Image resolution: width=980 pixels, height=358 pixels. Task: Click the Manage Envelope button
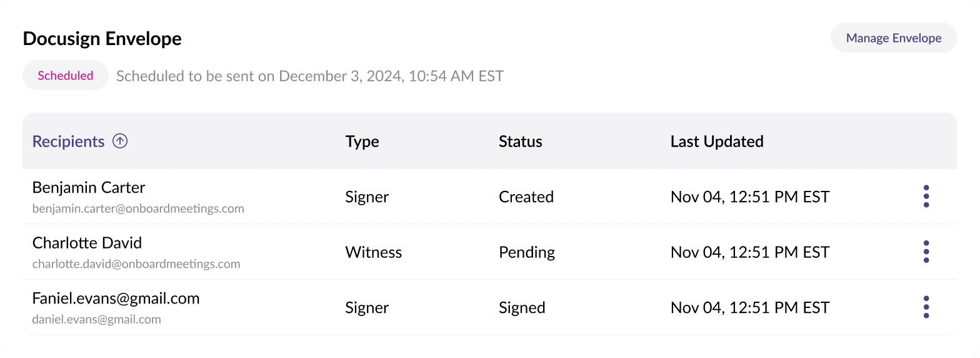tap(893, 38)
